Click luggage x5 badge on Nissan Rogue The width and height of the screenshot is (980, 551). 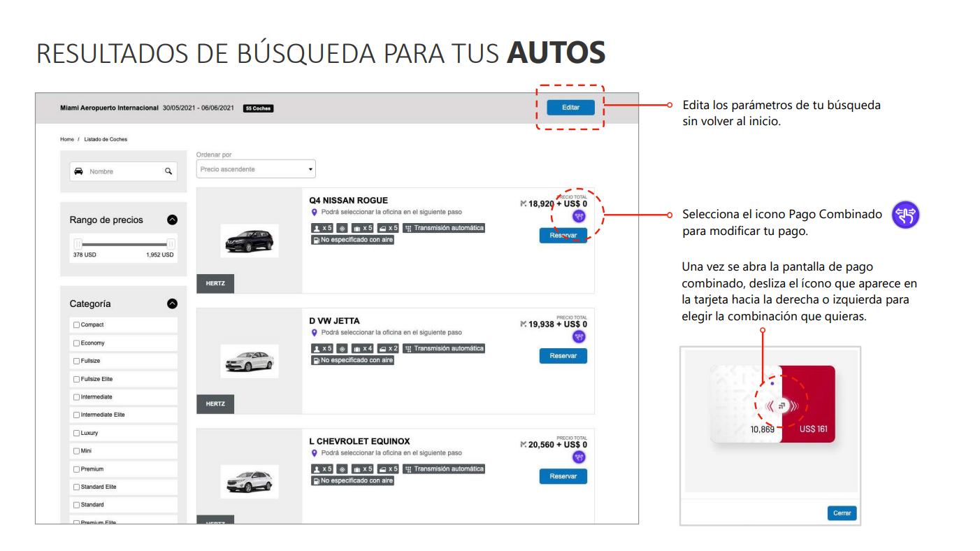(363, 228)
